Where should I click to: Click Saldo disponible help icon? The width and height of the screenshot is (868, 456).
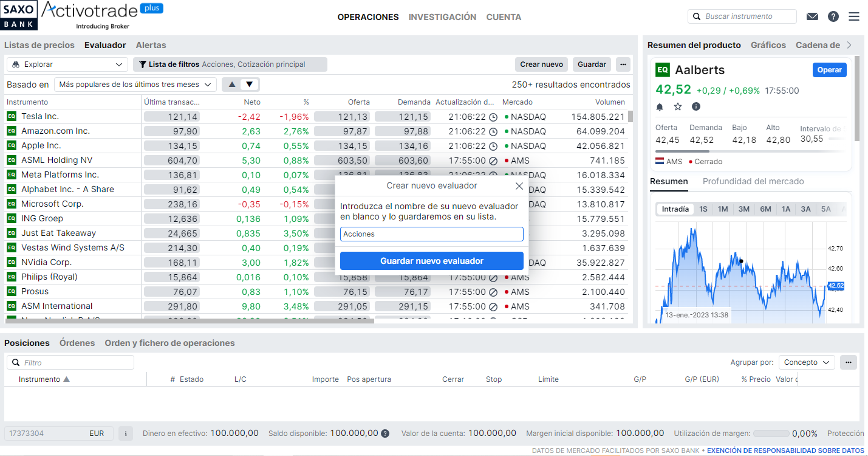pyautogui.click(x=385, y=434)
